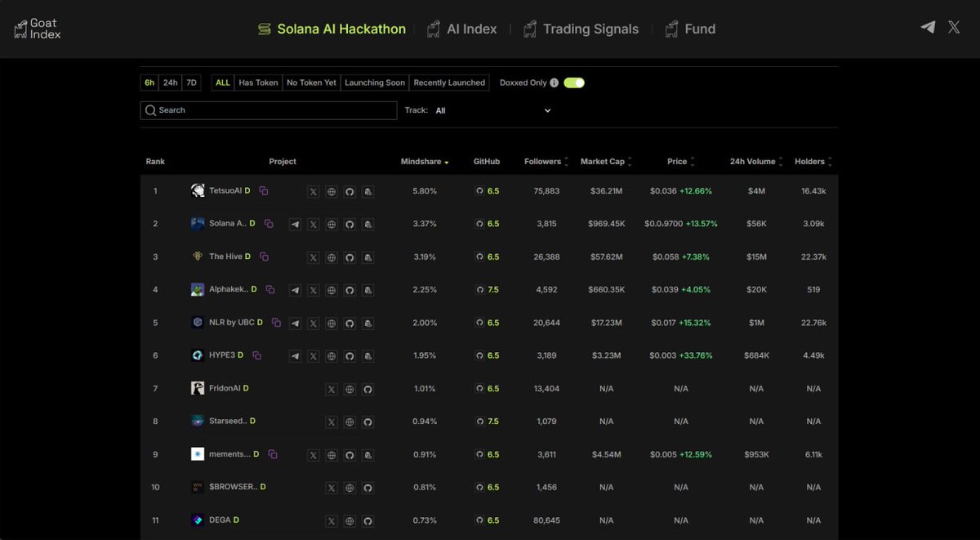This screenshot has height=540, width=980.
Task: Click DEGA's 80,645 followers value
Action: (546, 520)
